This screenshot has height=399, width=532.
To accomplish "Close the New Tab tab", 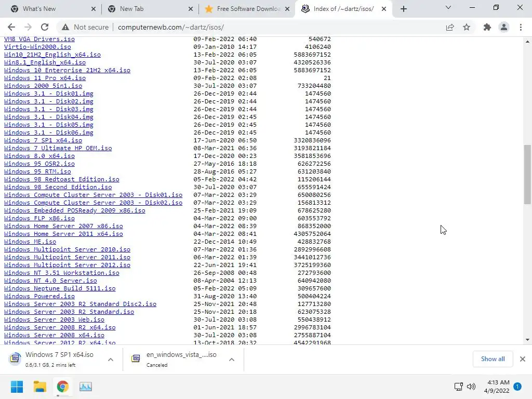I will click(191, 9).
